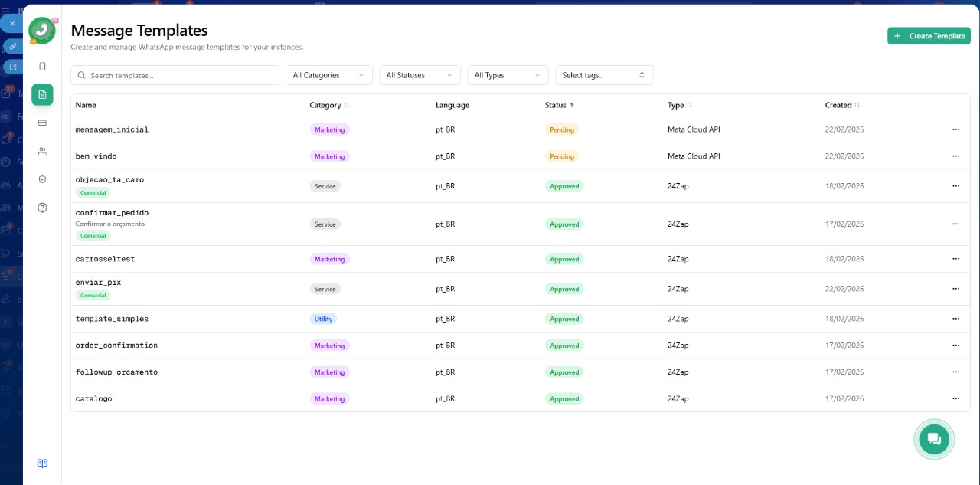Click the templates document sidebar icon
Screen dimensions: 980x485
pyautogui.click(x=42, y=94)
